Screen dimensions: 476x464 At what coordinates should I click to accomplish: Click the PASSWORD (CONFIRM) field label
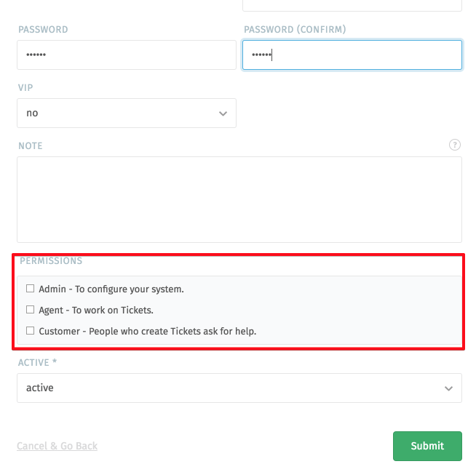point(295,29)
